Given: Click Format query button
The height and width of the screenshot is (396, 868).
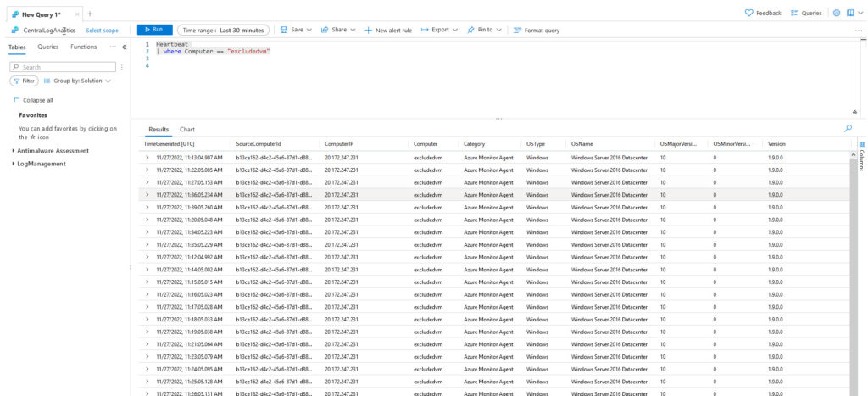Looking at the screenshot, I should pyautogui.click(x=537, y=31).
